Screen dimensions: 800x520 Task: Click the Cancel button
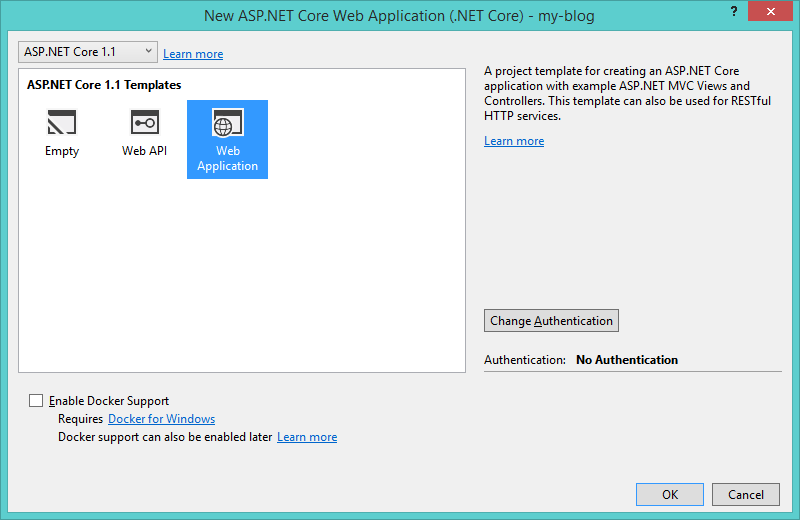tap(745, 494)
